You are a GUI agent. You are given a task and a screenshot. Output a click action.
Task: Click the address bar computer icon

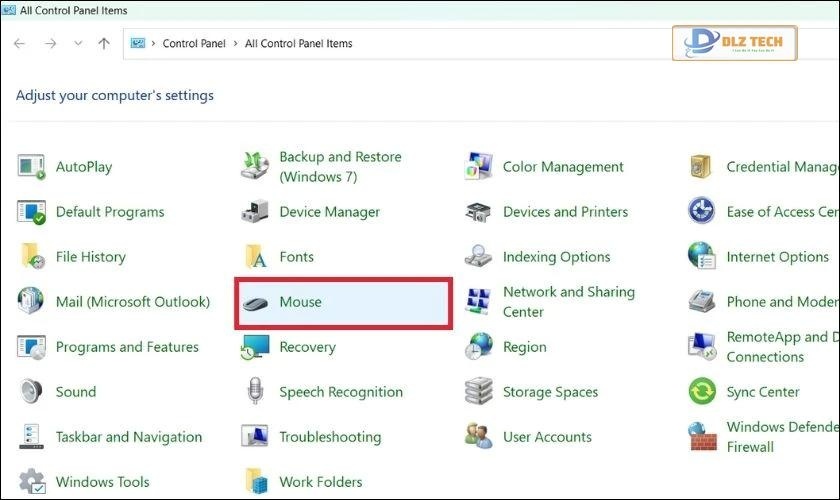click(138, 43)
